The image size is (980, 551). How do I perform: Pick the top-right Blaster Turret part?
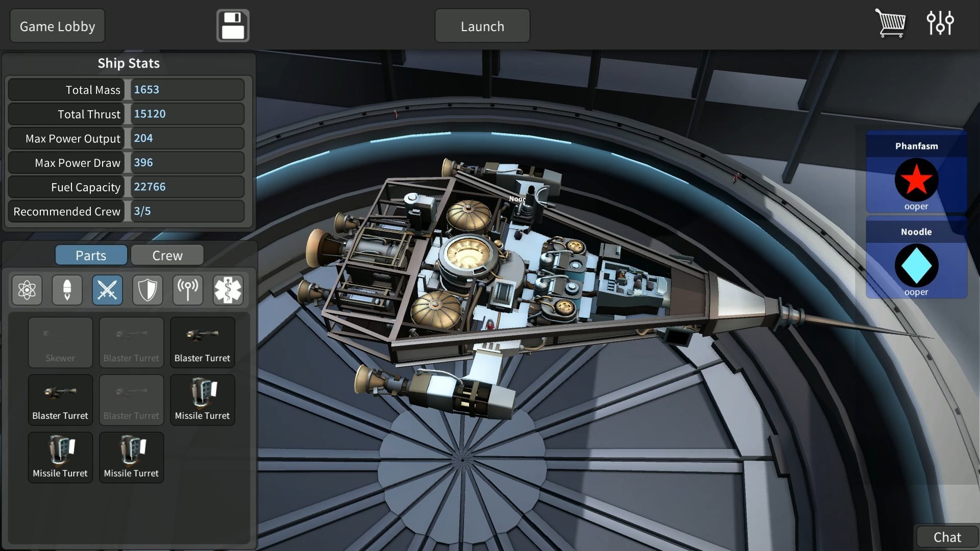click(202, 342)
